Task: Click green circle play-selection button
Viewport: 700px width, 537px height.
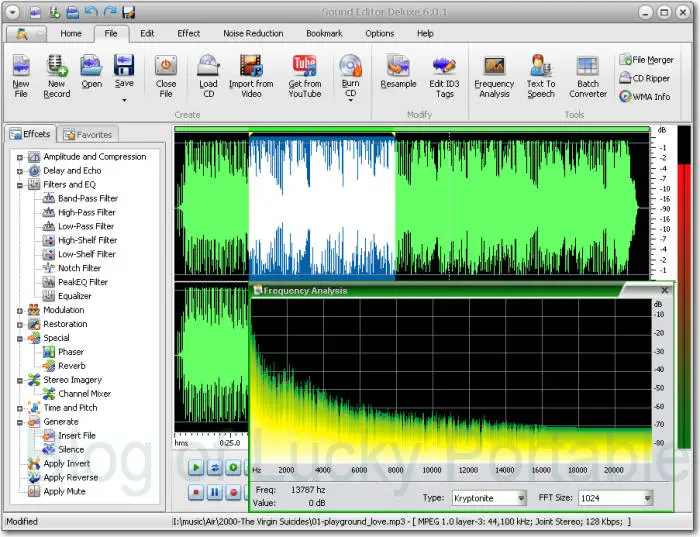Action: click(x=233, y=467)
